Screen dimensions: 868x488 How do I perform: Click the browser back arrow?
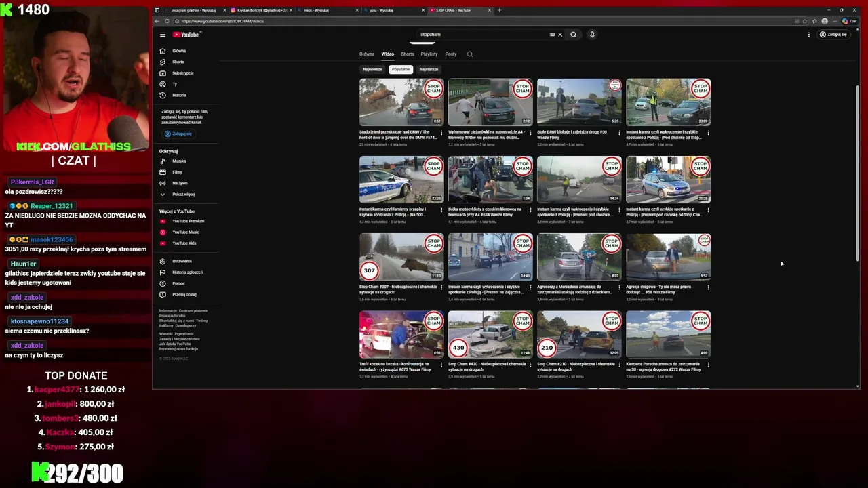(x=158, y=21)
